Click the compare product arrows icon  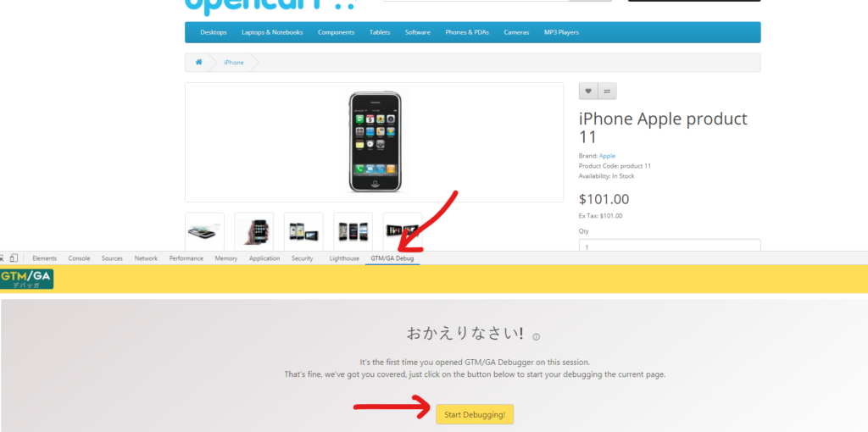coord(607,91)
